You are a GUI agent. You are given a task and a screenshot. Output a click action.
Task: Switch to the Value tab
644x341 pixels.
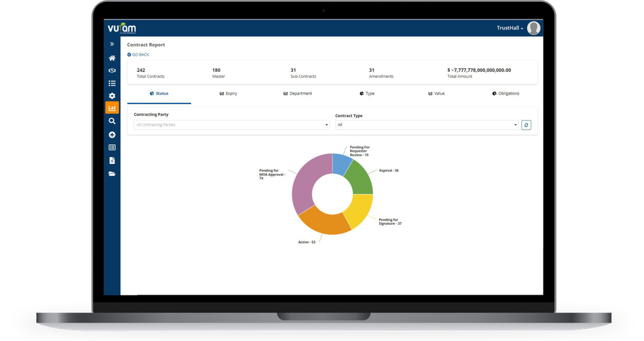(436, 94)
